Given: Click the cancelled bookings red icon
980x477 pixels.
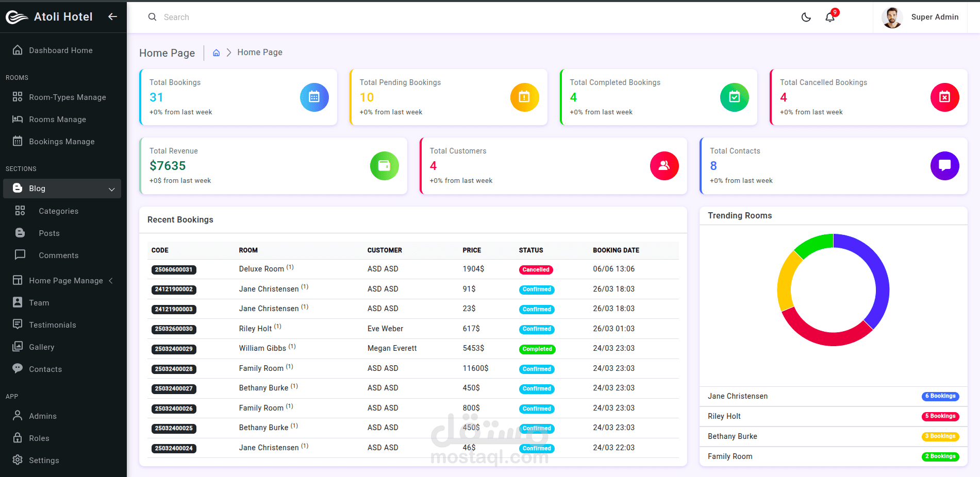Looking at the screenshot, I should [944, 97].
